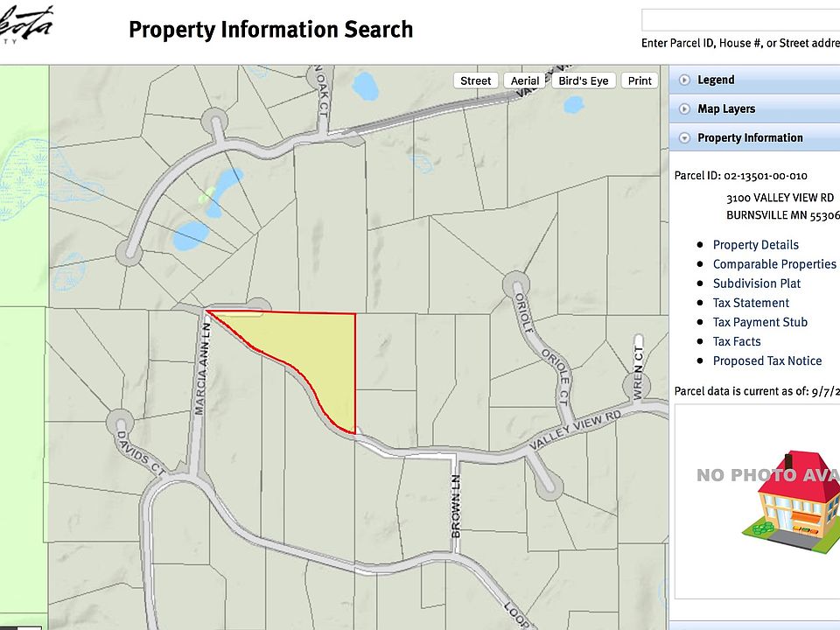Select the Property Information section header
This screenshot has height=630, width=840.
[754, 137]
